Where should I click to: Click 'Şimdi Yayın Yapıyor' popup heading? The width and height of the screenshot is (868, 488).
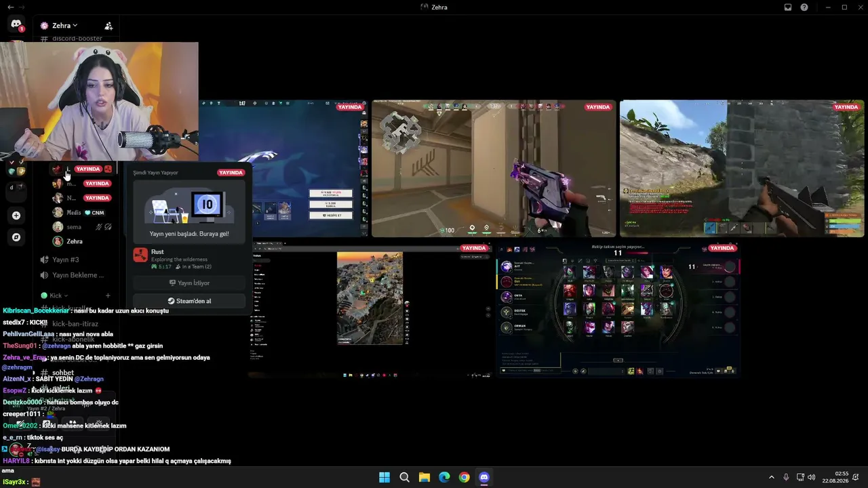[155, 173]
